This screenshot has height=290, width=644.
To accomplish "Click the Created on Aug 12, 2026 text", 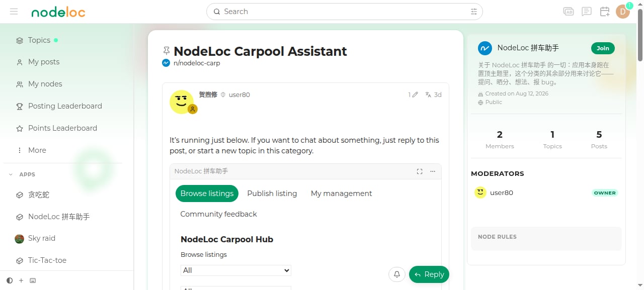I will 517,94.
